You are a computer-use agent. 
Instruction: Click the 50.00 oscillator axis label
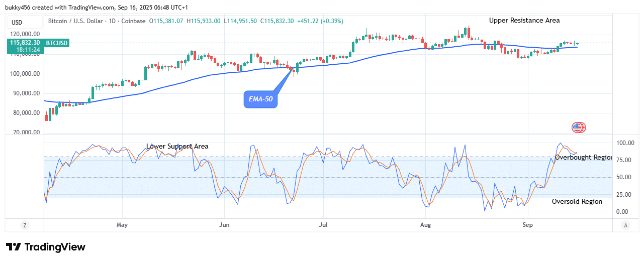click(625, 177)
